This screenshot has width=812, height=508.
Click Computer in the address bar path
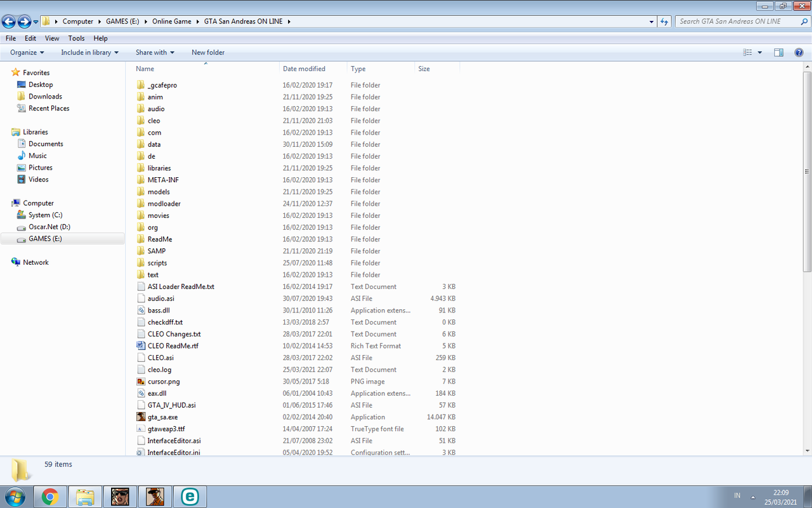click(x=78, y=22)
